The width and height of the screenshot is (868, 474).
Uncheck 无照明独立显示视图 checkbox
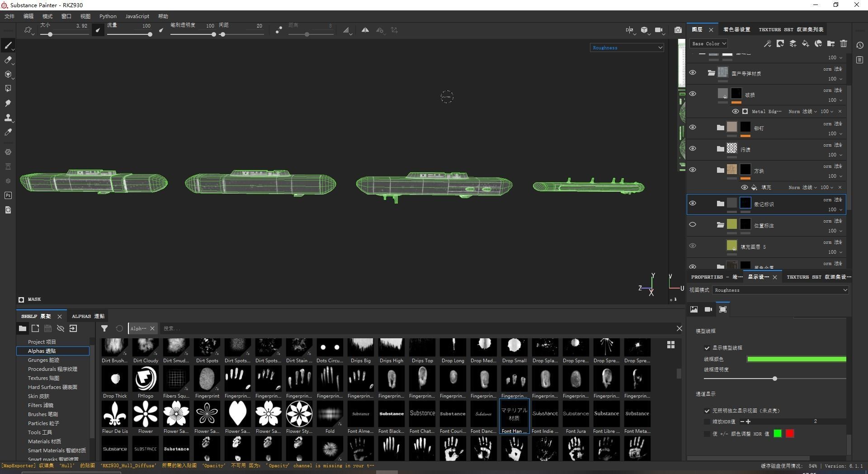pyautogui.click(x=707, y=411)
